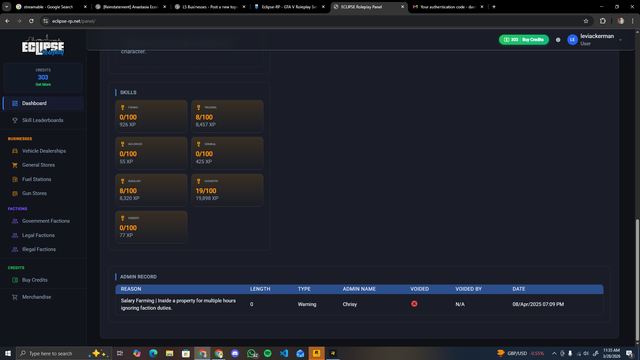Click the Skill Leaderboards trophy icon
640x360 pixels.
15,120
